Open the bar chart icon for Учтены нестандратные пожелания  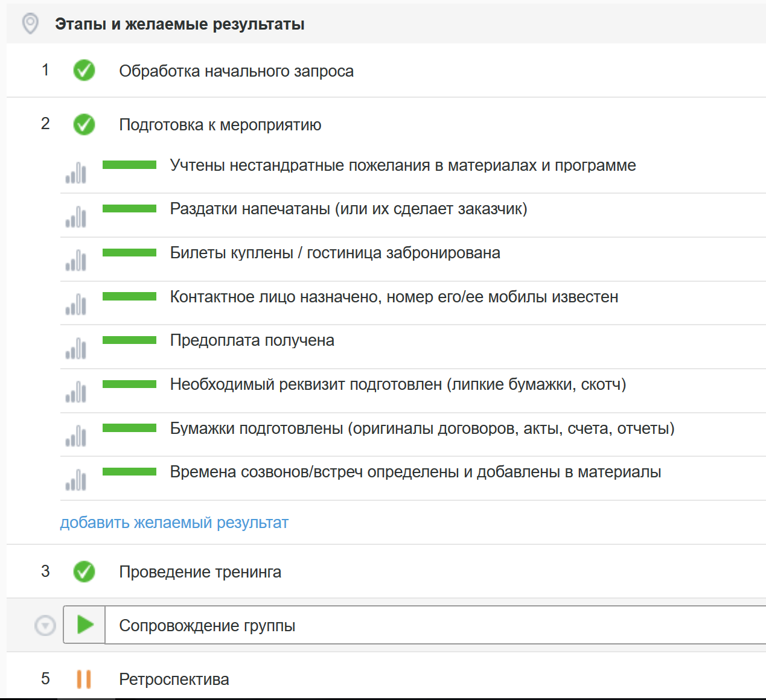pos(76,173)
